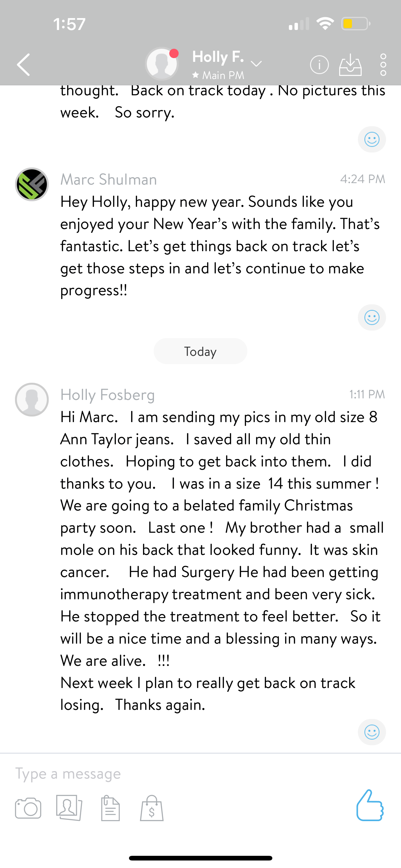Tap the Holly F. header title
The height and width of the screenshot is (868, 401).
click(218, 57)
